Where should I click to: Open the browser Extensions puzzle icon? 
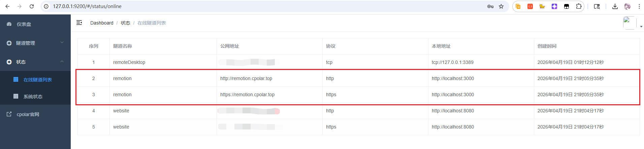click(579, 6)
